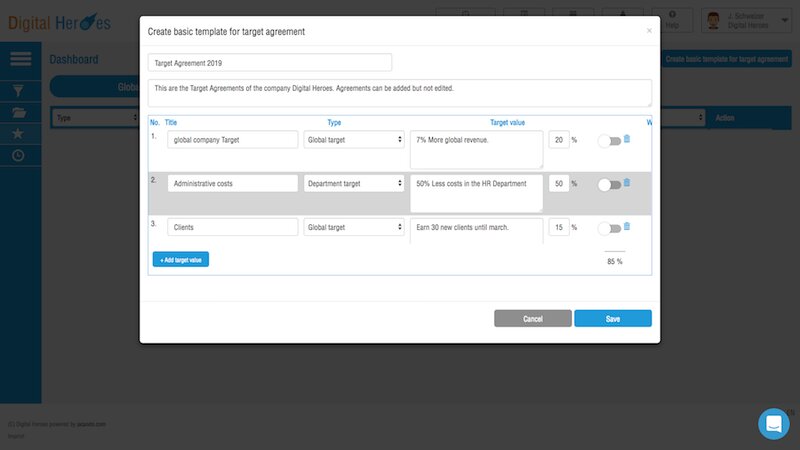Open Type dropdown for the Clients row
Screen dimensions: 800x450
(354, 228)
